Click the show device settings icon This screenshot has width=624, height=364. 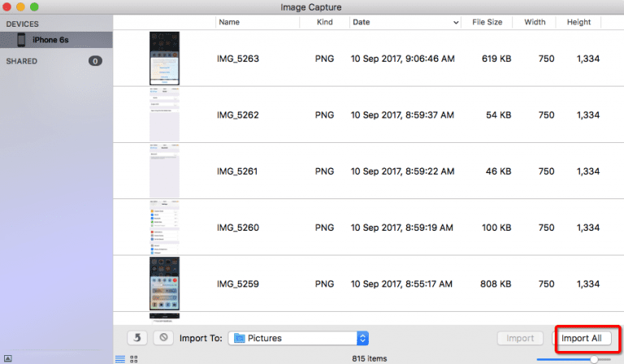point(7,358)
